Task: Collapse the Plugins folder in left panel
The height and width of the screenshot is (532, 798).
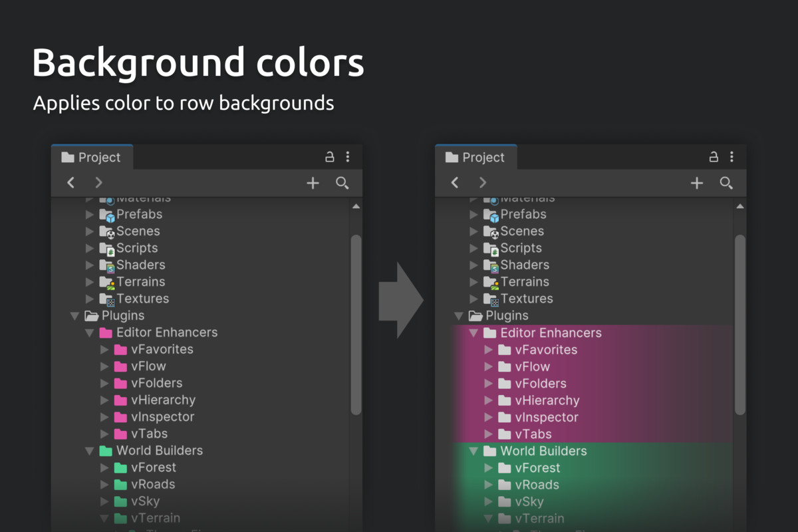Action: [74, 316]
